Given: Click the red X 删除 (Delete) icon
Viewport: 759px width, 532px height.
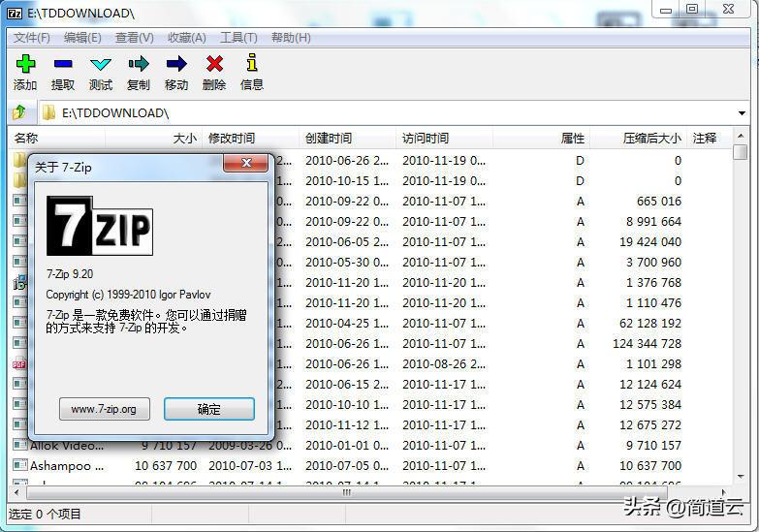Looking at the screenshot, I should tap(214, 63).
